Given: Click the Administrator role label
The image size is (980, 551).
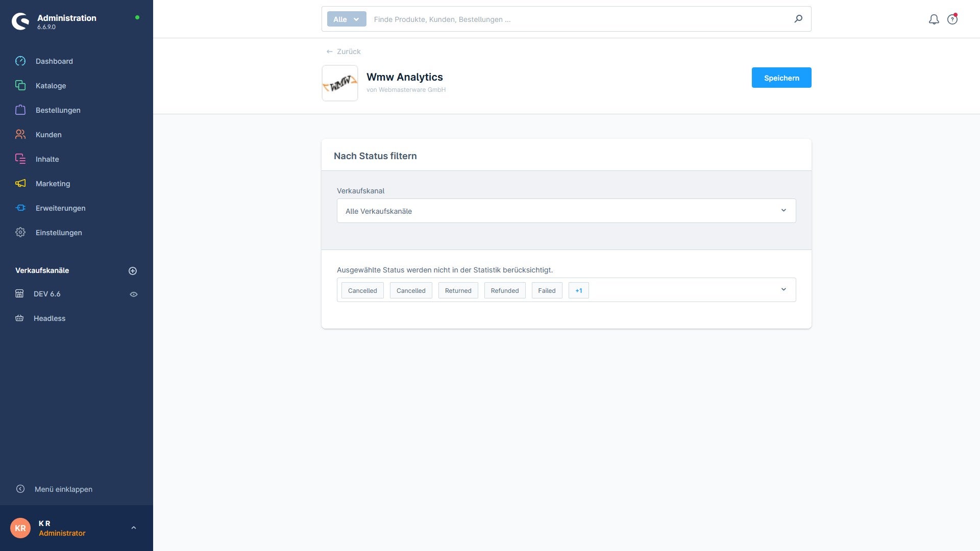Looking at the screenshot, I should pos(62,533).
